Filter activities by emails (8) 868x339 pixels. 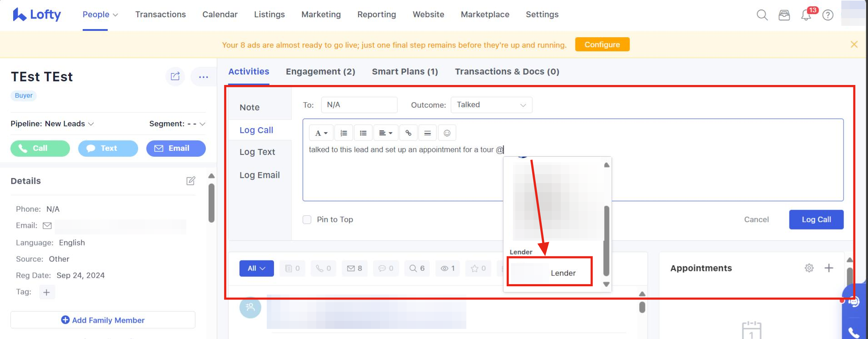(354, 269)
